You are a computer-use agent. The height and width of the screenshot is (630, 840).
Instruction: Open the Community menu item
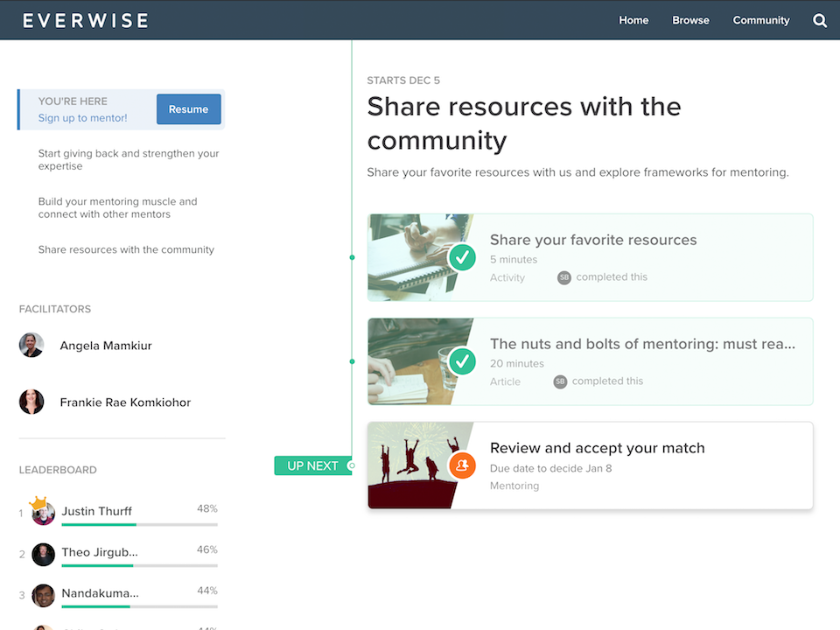[761, 20]
